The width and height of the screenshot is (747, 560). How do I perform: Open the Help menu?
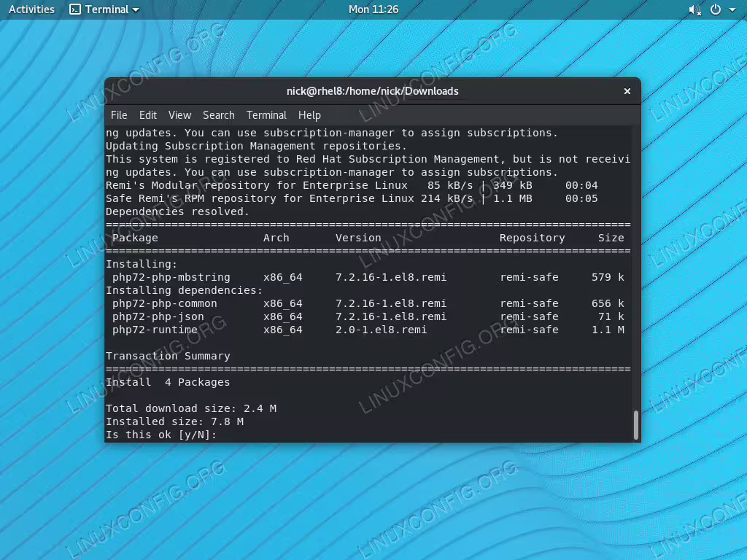309,115
